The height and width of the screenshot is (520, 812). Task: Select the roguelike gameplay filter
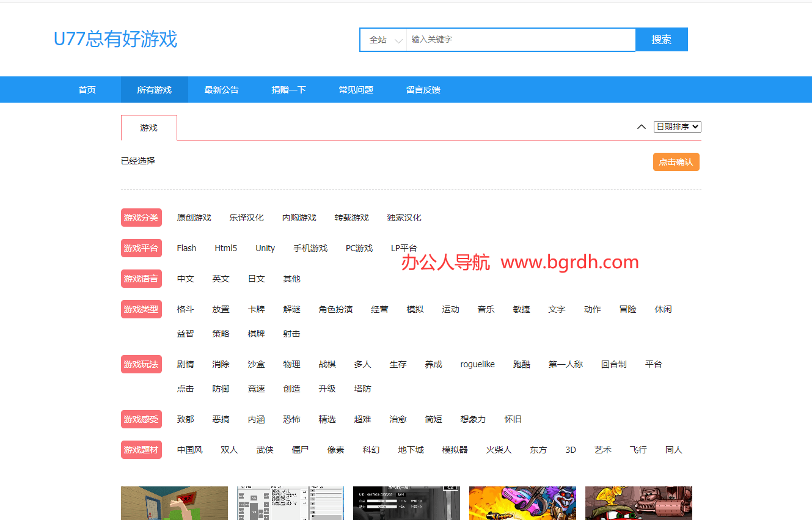[x=477, y=364]
